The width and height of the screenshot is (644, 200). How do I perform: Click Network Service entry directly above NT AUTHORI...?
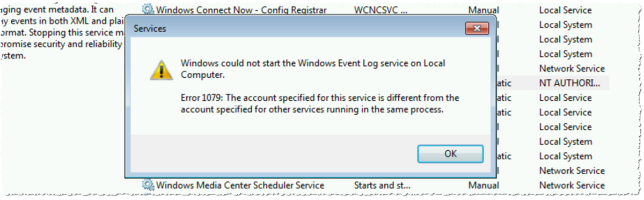point(572,69)
